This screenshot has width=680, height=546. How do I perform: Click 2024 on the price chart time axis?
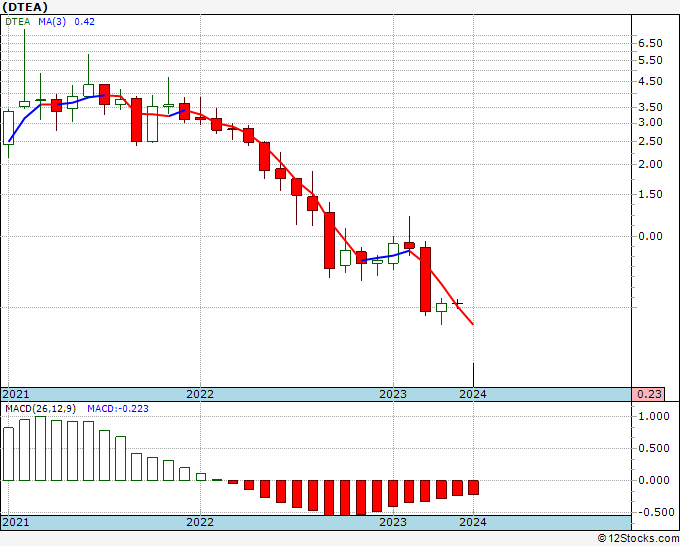point(473,394)
